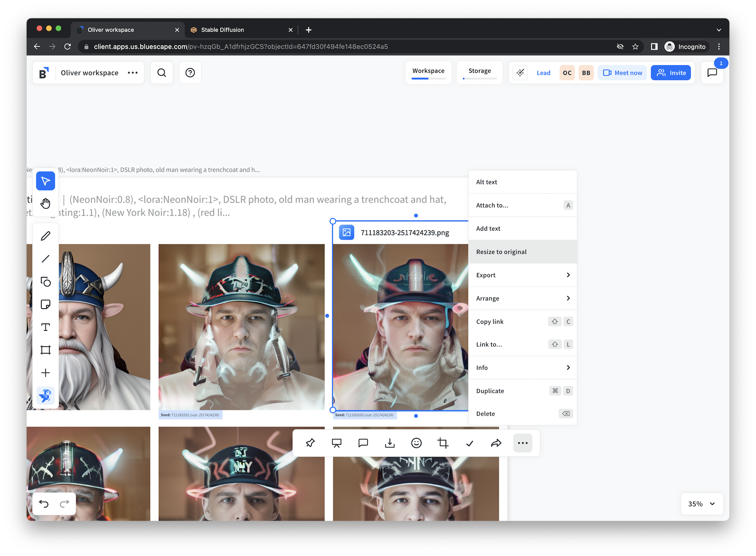Select the Shapes tool
The image size is (756, 556).
click(45, 282)
